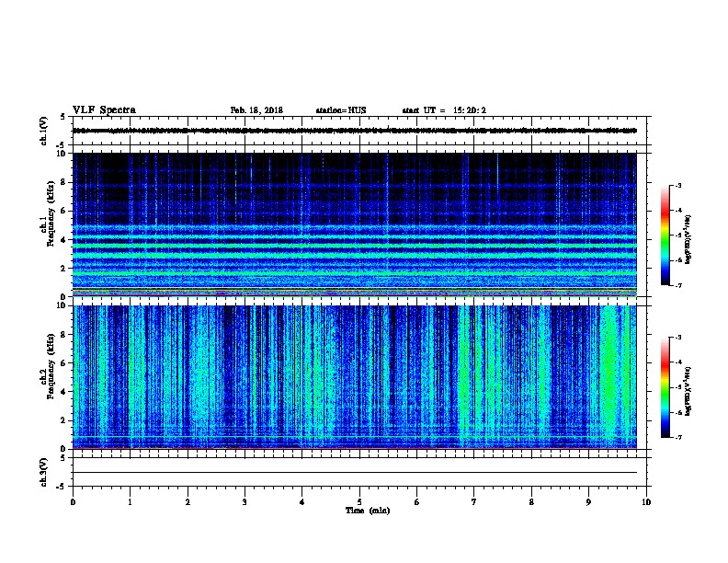The image size is (728, 563).
Task: Click the ch.1 spectrogram panel
Action: (355, 224)
